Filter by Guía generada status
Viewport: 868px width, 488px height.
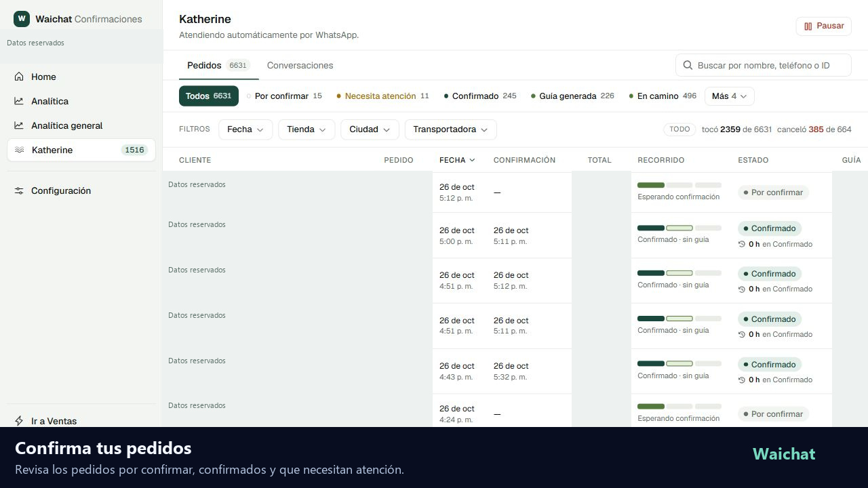point(572,96)
